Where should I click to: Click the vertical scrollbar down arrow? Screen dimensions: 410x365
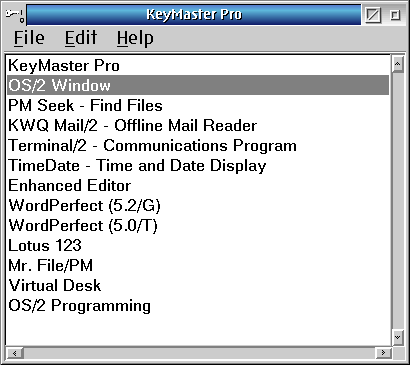(398, 337)
